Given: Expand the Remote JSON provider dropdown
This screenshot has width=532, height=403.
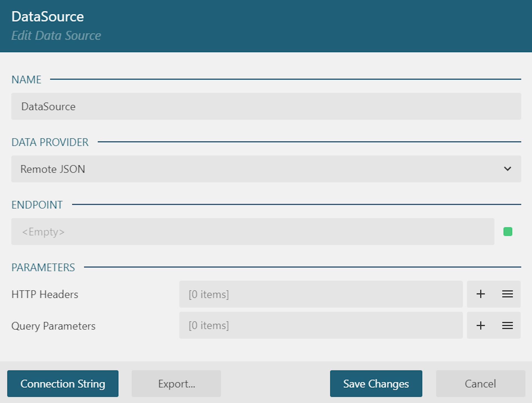Looking at the screenshot, I should [507, 168].
